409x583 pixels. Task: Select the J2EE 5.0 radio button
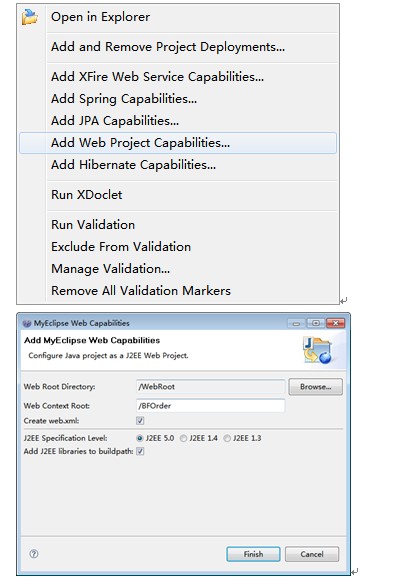tap(140, 438)
